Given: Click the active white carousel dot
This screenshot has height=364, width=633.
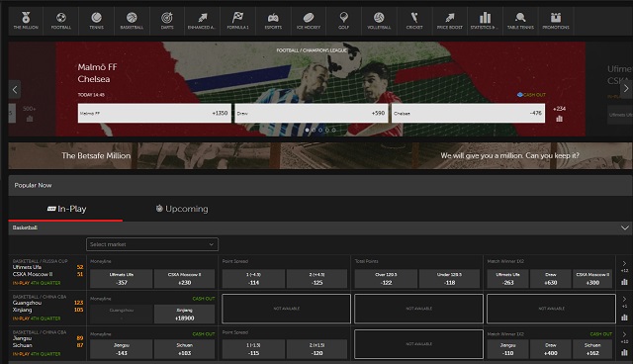Looking at the screenshot, I should (x=308, y=130).
